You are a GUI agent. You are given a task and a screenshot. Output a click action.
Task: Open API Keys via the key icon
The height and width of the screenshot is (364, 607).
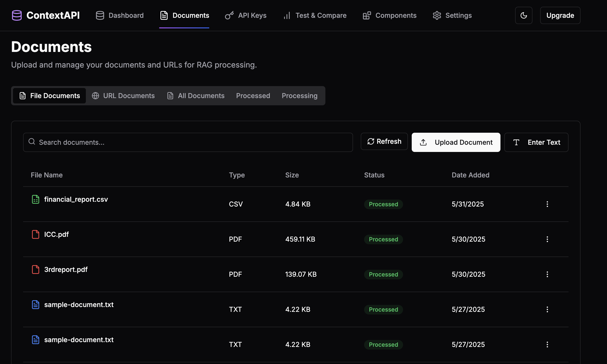(229, 15)
